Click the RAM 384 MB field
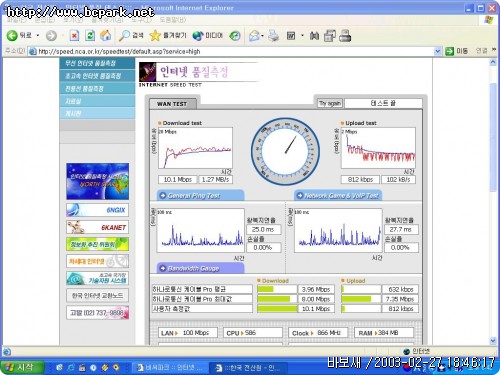 pos(384,333)
